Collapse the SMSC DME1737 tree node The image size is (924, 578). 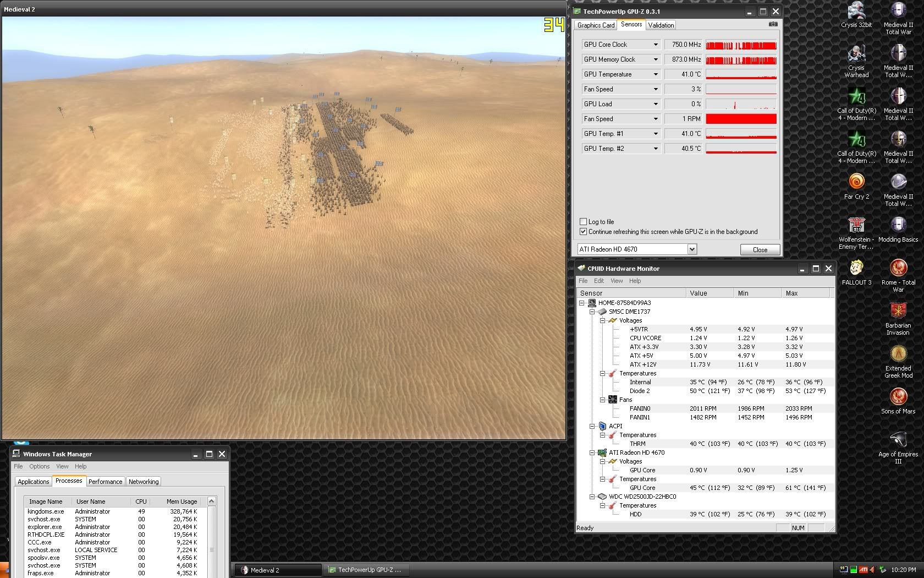point(592,312)
